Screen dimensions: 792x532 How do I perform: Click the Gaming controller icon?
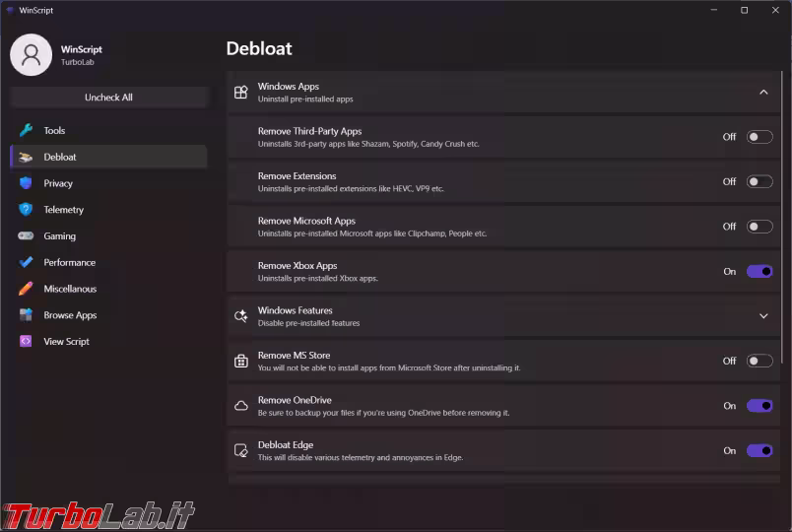pos(26,235)
